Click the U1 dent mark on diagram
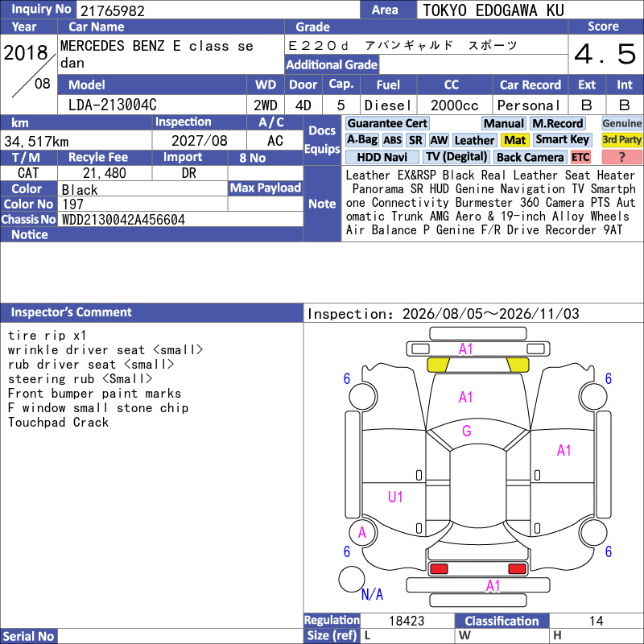The image size is (644, 644). (x=395, y=497)
